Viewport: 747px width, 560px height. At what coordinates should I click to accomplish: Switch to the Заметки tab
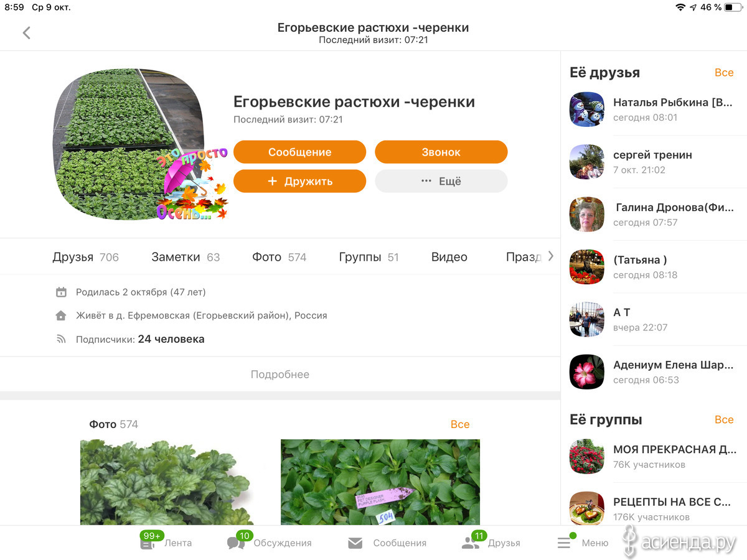pos(186,257)
